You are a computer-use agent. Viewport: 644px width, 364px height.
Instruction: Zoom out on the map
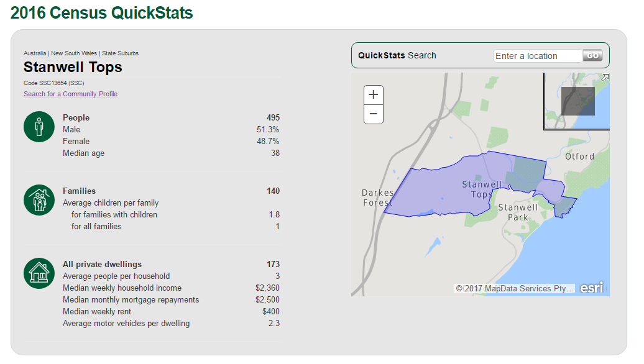pyautogui.click(x=373, y=114)
